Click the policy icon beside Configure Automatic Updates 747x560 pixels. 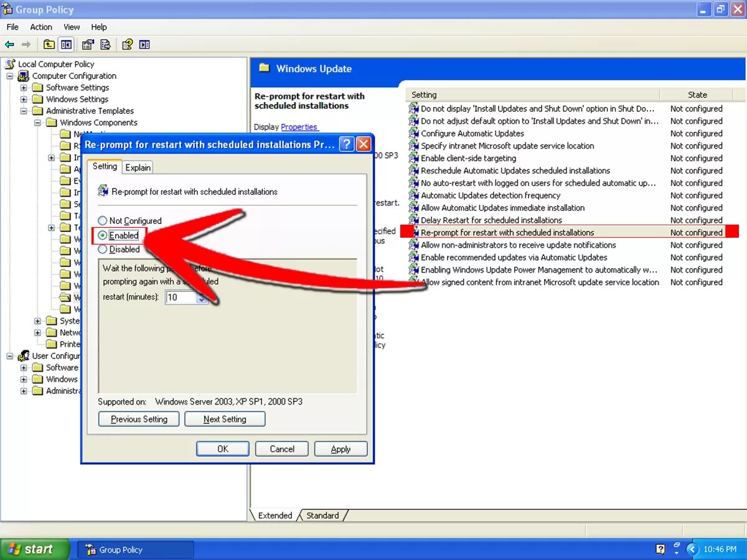point(414,133)
